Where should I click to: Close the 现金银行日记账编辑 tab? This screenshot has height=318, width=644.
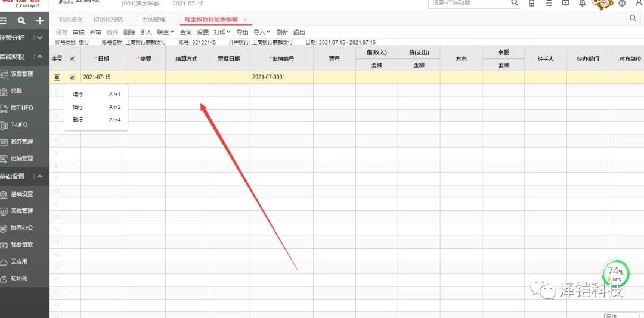245,20
